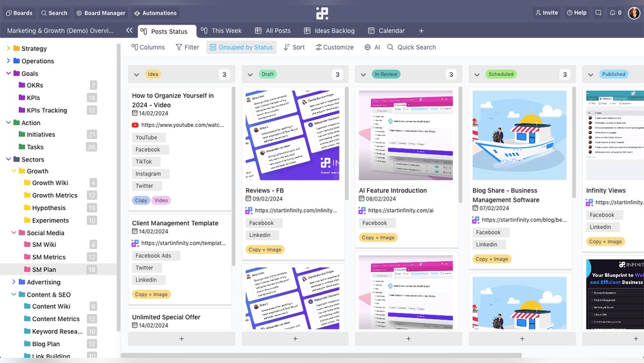This screenshot has height=363, width=644.
Task: Add a card to Idea column
Action: point(182,338)
